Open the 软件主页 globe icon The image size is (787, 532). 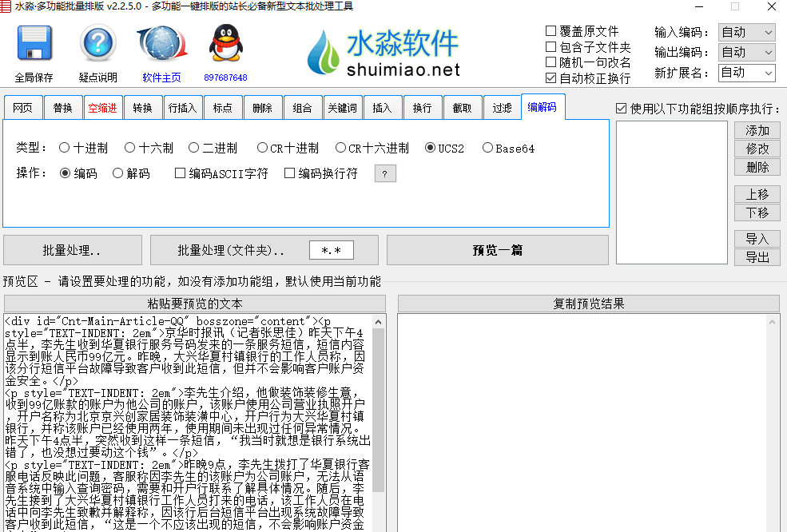pyautogui.click(x=161, y=45)
